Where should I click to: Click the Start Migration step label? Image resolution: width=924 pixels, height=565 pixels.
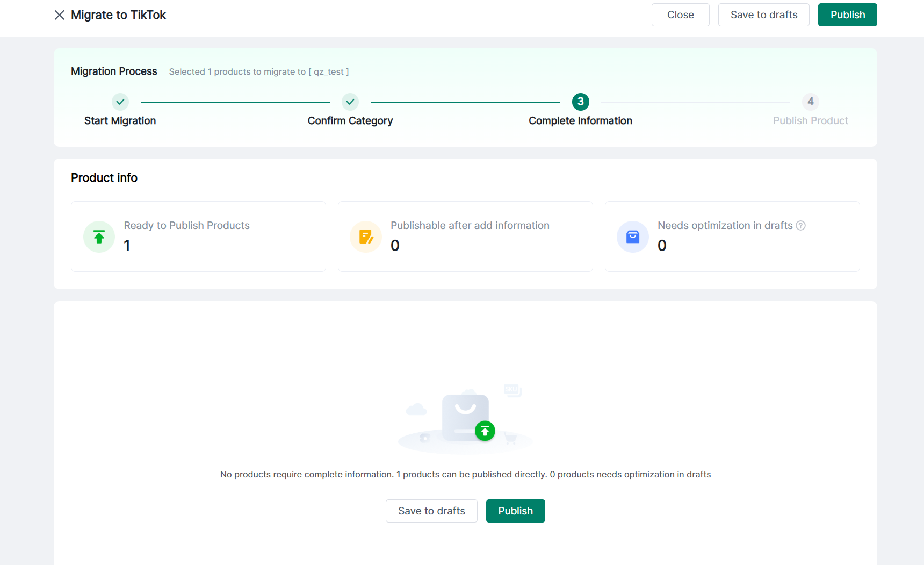[120, 121]
